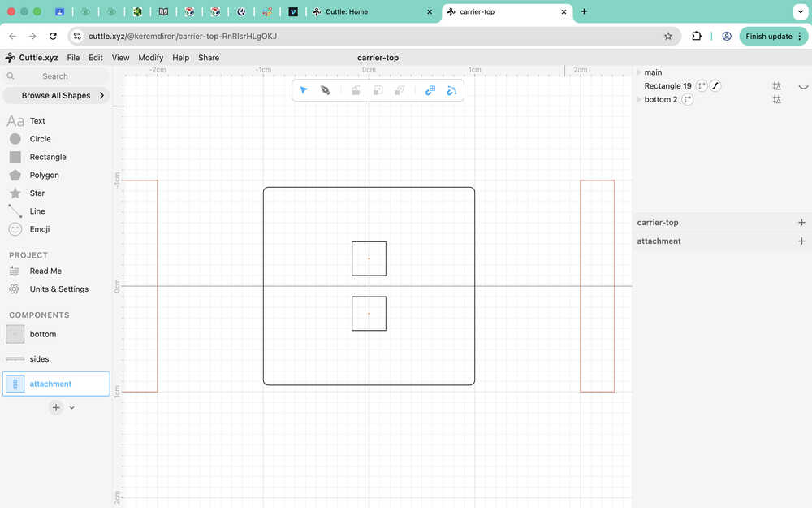Select the Pen tool

[326, 90]
